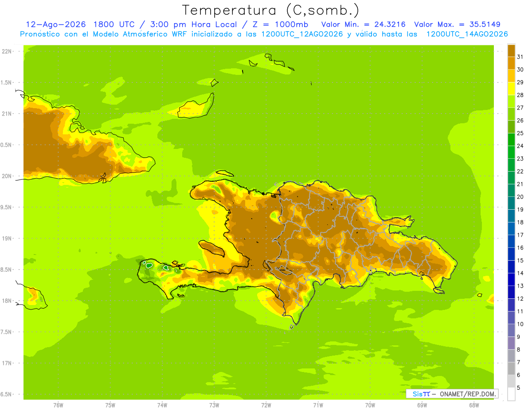Click the purple legend band between 9 and 10

511,331
